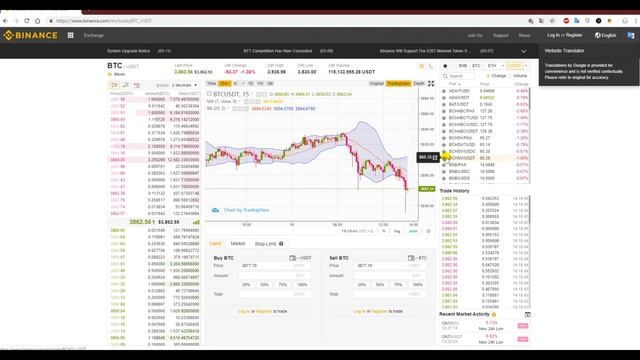Open Favorites star tab in markets panel
Viewport: 640px width, 360px height.
pos(445,66)
